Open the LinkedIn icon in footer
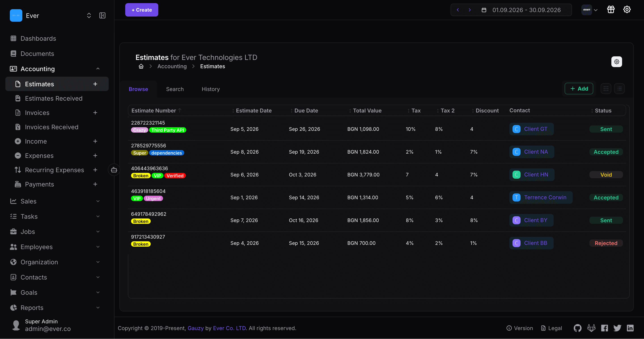644x339 pixels. click(x=630, y=328)
